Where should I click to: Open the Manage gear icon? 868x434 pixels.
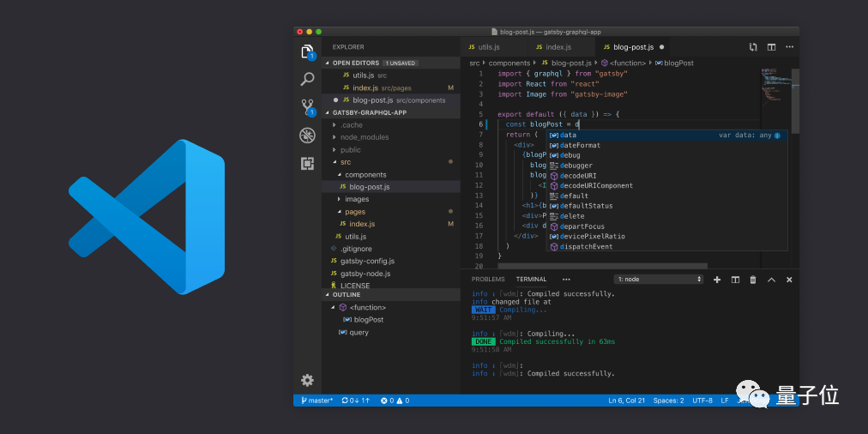307,380
